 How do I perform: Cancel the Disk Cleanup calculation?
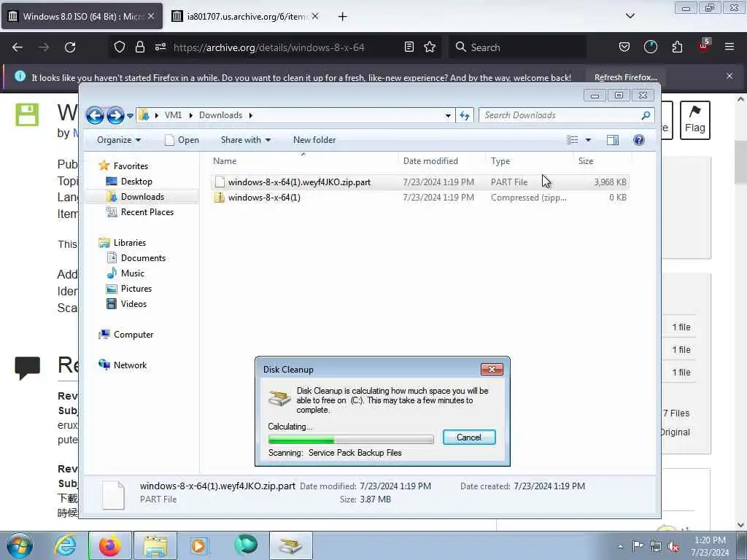(x=469, y=437)
